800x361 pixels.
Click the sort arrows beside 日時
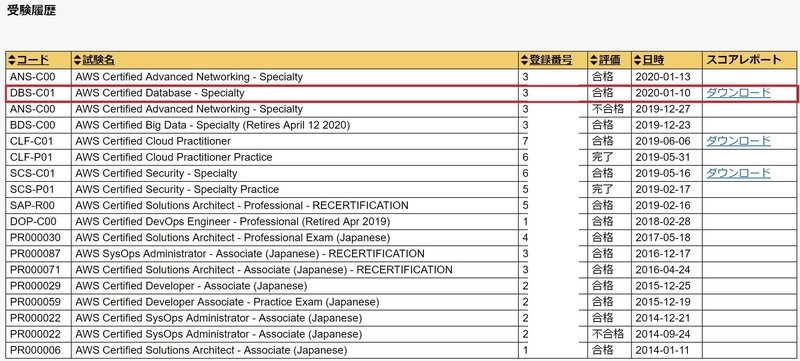coord(638,60)
